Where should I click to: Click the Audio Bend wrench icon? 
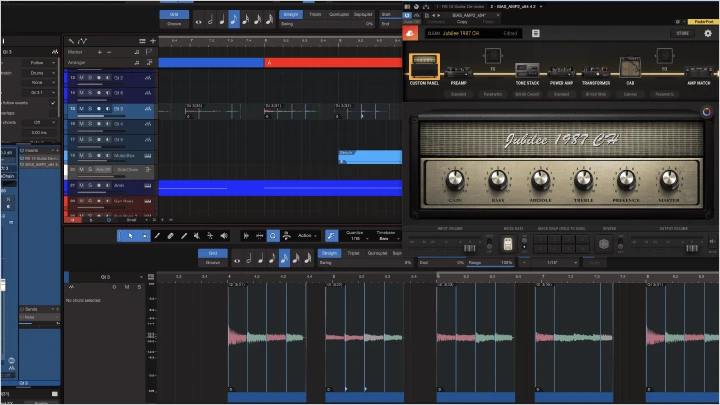pyautogui.click(x=331, y=236)
